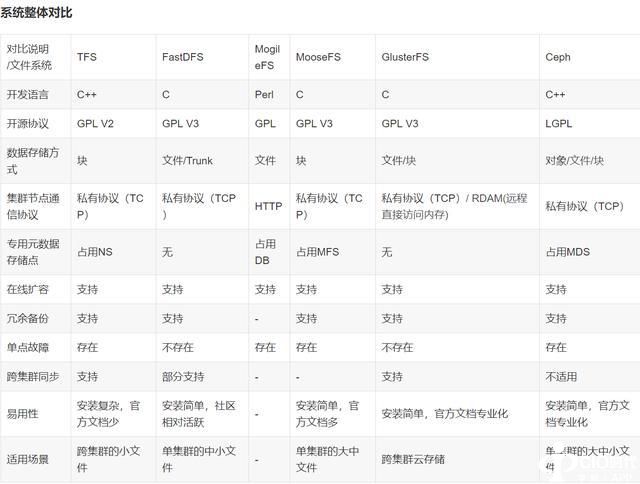The image size is (640, 484).
Task: Click "私有协议（TCP）" in the Ceph column
Action: pos(585,206)
